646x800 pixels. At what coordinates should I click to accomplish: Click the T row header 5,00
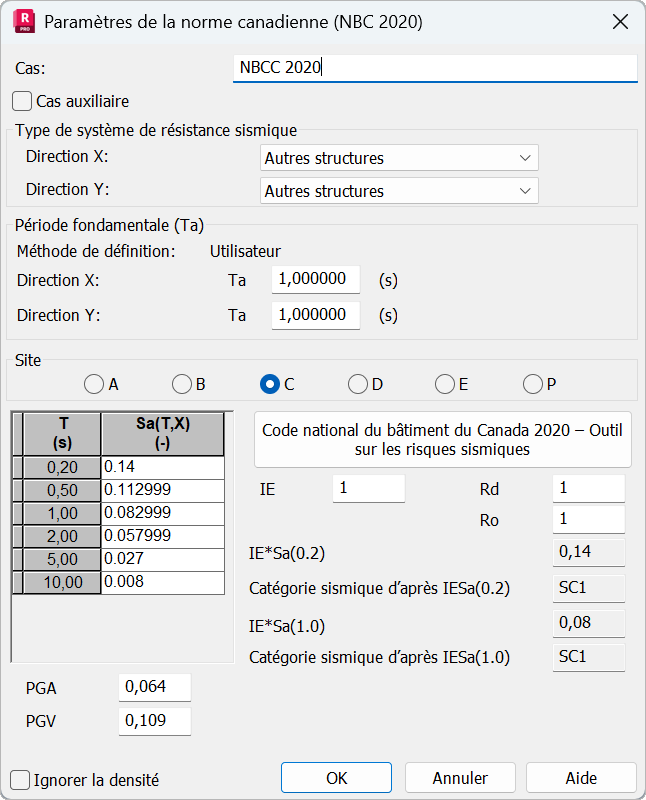click(x=62, y=559)
